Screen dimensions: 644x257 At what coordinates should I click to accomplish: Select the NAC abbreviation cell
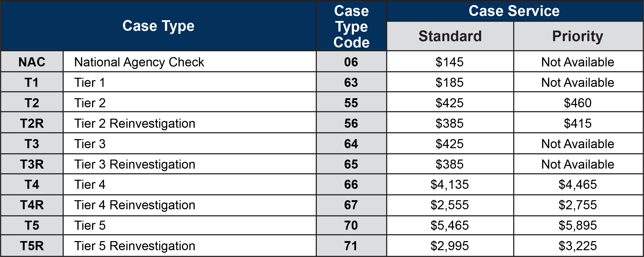coord(32,62)
